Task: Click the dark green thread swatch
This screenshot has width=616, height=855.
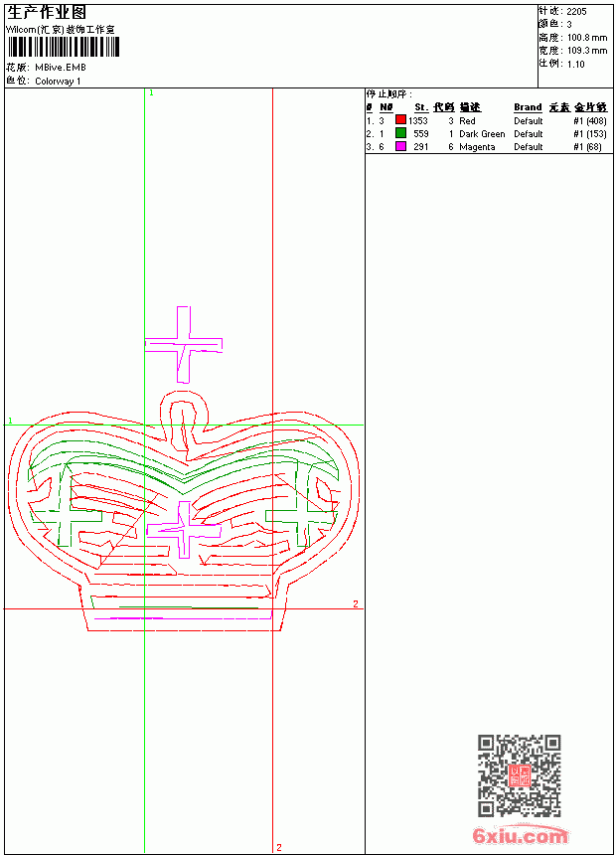Action: tap(400, 132)
